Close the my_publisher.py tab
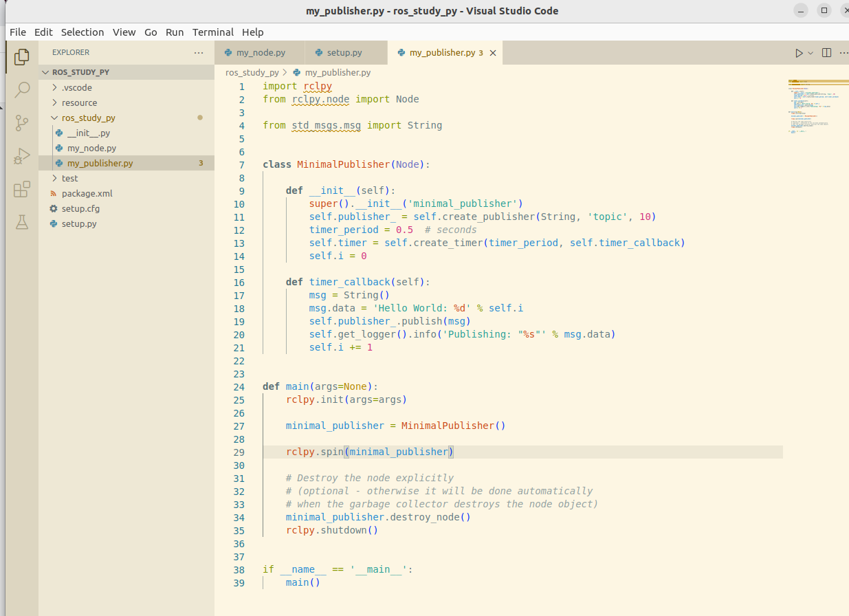 (x=493, y=53)
